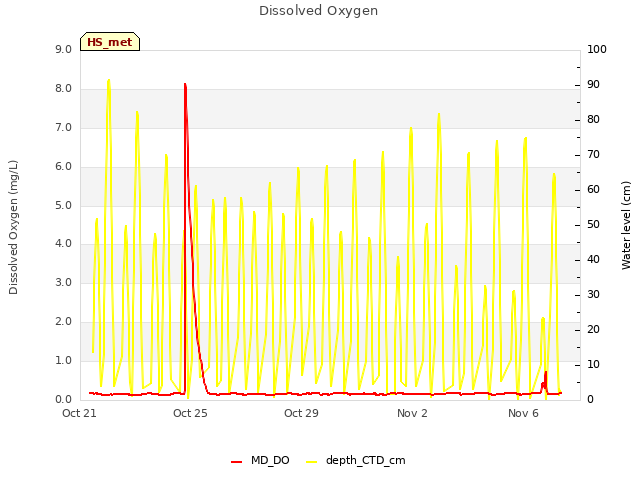The image size is (640, 480).
Task: Click the yellow depth_CTD_cm legend swatch
Action: tap(311, 462)
